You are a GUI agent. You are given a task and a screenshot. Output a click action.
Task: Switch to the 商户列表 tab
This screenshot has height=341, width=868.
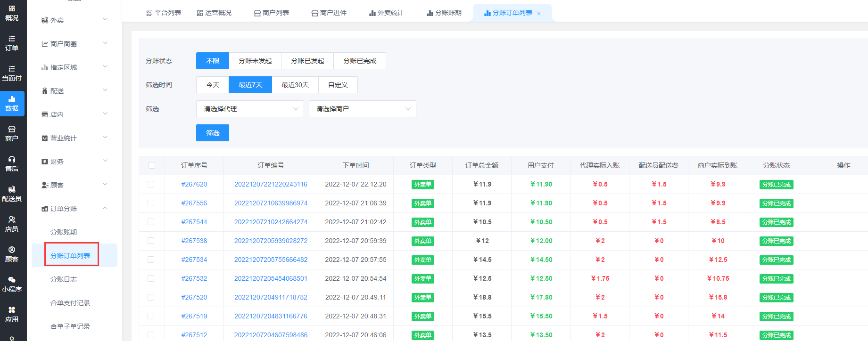[272, 13]
